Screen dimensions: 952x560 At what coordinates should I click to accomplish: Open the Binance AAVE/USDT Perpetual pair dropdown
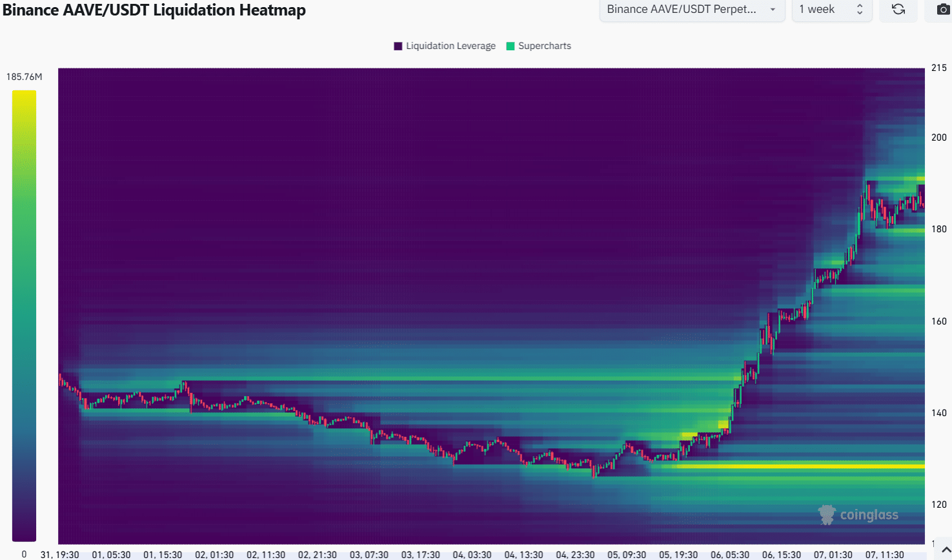[x=692, y=9]
